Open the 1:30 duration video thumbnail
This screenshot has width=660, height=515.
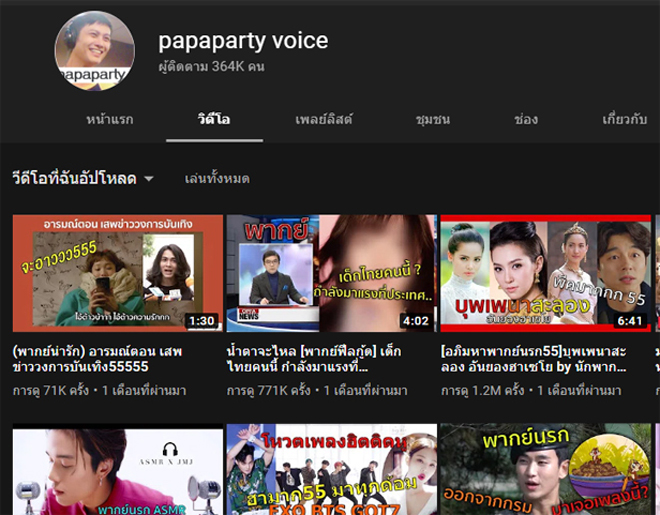point(117,273)
